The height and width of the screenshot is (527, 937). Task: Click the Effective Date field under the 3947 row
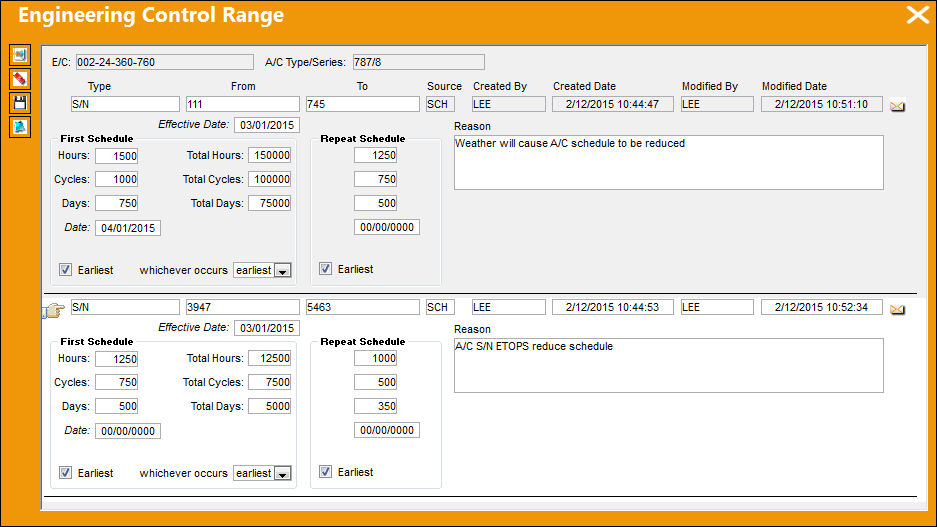267,328
